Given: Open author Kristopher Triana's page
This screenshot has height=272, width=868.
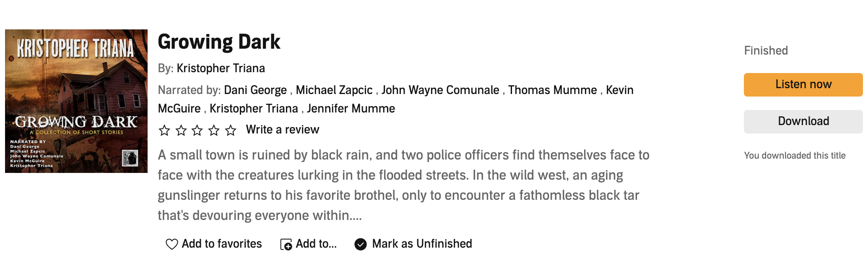Looking at the screenshot, I should click(221, 68).
